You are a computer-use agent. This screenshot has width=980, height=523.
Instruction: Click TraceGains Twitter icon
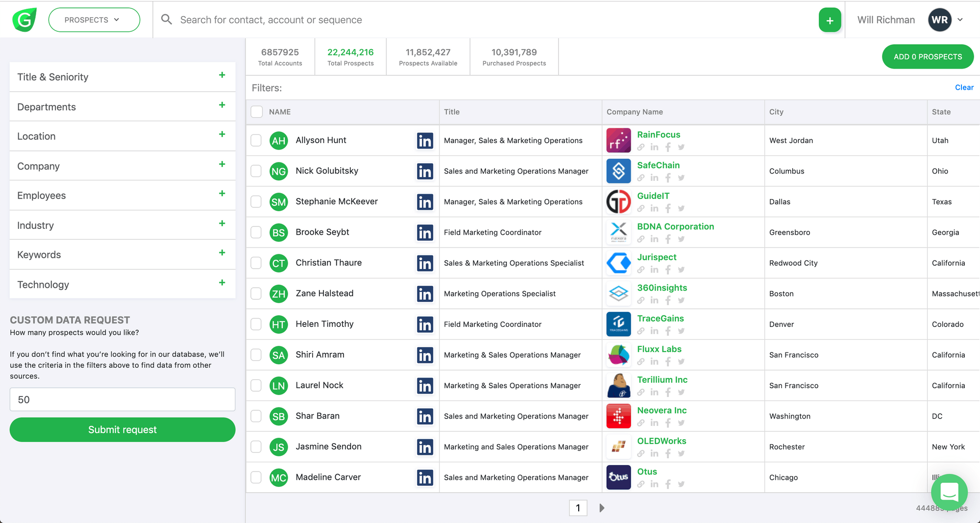coord(681,331)
